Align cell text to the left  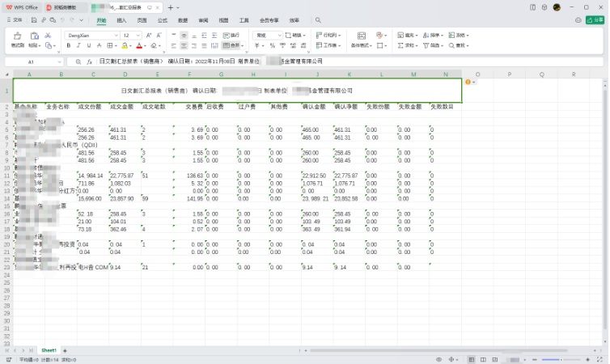173,45
